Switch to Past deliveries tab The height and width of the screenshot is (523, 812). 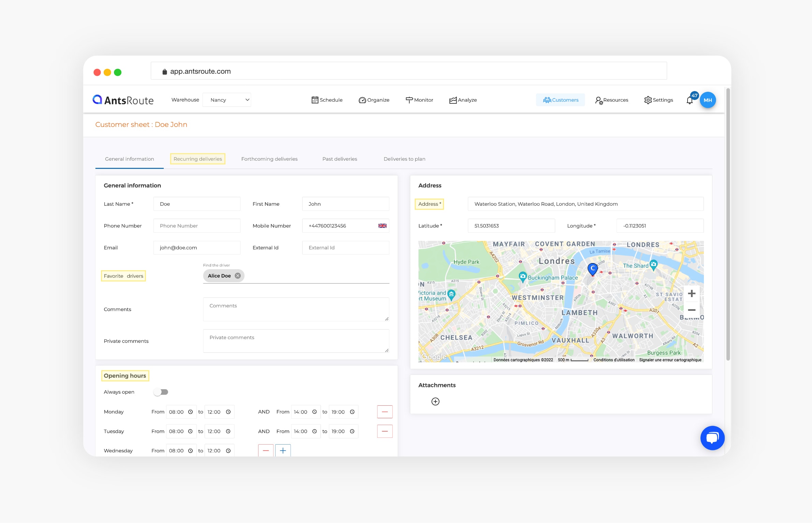(x=340, y=159)
